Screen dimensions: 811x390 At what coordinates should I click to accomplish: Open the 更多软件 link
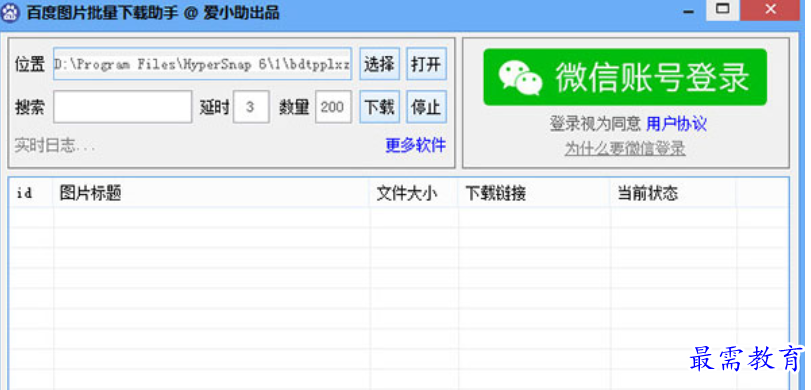click(415, 145)
